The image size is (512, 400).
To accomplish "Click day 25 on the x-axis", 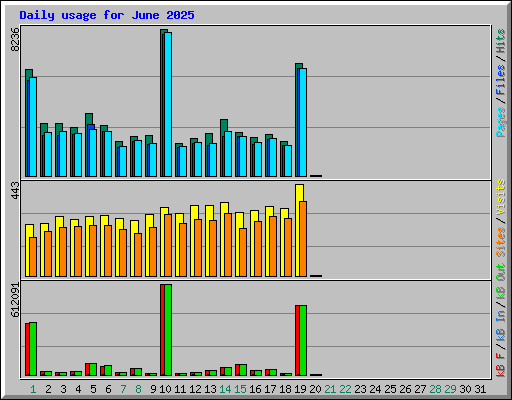I will (x=390, y=389).
